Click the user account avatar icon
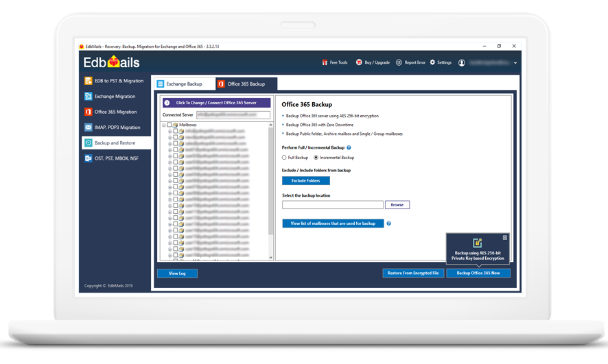This screenshot has height=364, width=608. [x=461, y=63]
